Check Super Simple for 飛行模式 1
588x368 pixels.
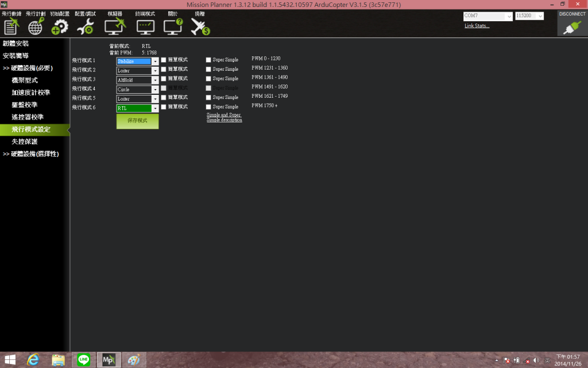pyautogui.click(x=208, y=60)
